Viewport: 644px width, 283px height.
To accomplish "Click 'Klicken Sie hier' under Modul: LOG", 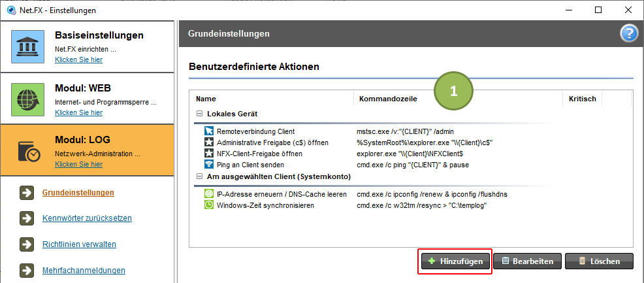I will coord(79,164).
